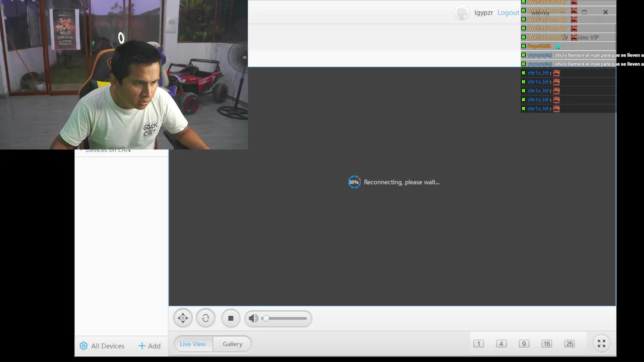The width and height of the screenshot is (644, 362).
Task: Select the 16-camera grid layout
Action: click(x=547, y=344)
